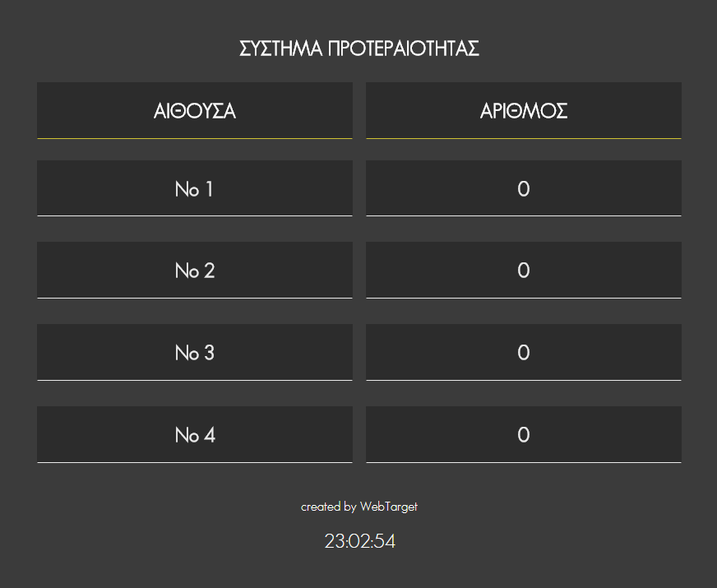The height and width of the screenshot is (588, 717).
Task: Click the No 3 room cell
Action: point(195,353)
